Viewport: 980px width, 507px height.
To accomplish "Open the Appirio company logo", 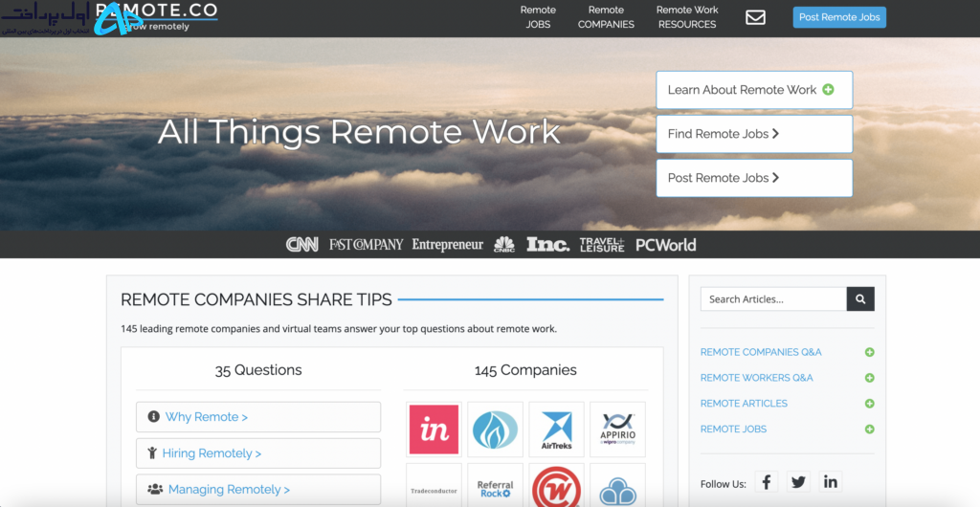I will pyautogui.click(x=617, y=430).
